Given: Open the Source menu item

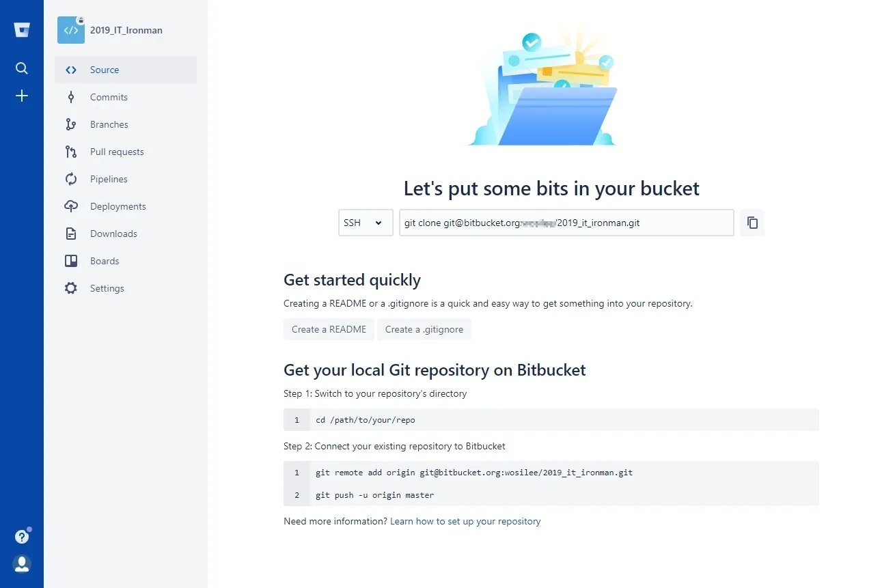Looking at the screenshot, I should [105, 70].
